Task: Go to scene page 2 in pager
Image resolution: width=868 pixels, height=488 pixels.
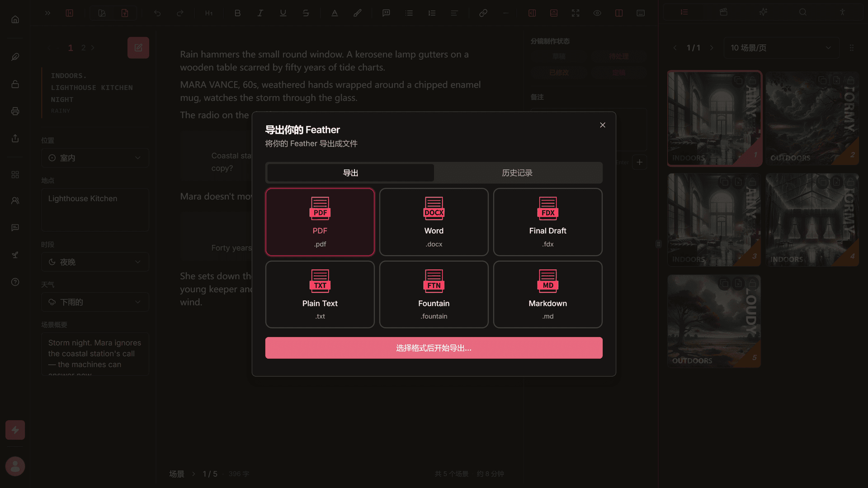Action: [x=83, y=47]
